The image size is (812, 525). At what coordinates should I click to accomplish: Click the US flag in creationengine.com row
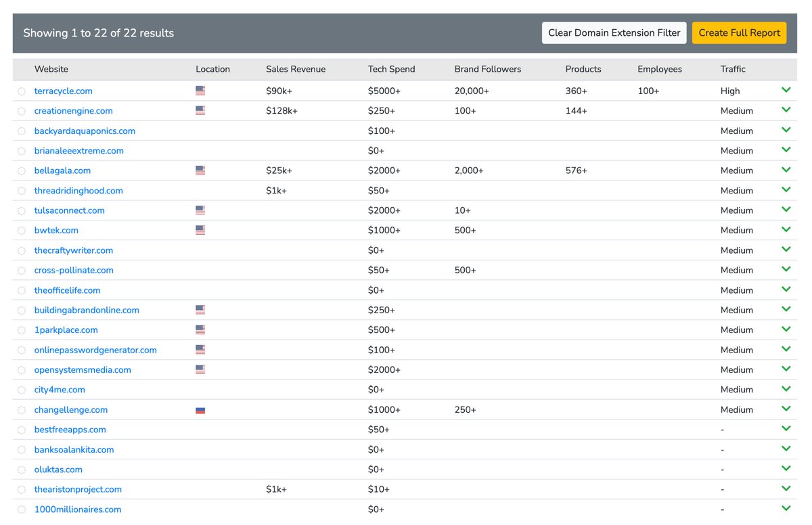coord(200,110)
